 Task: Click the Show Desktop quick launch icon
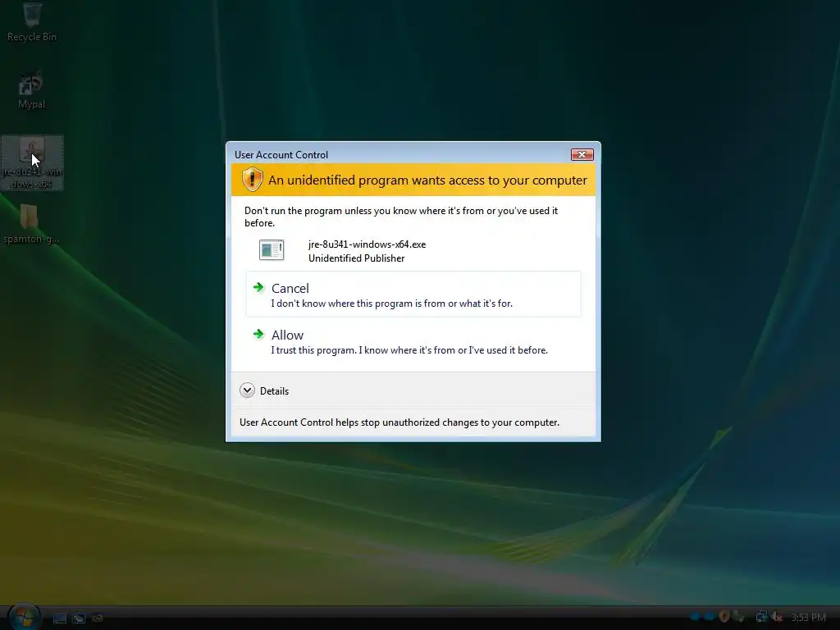59,619
